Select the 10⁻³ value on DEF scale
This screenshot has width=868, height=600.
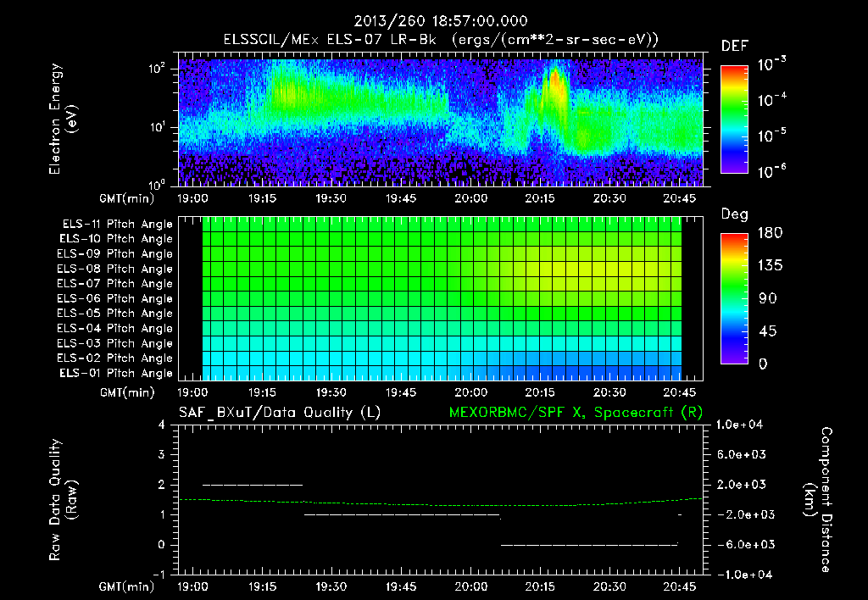(771, 64)
